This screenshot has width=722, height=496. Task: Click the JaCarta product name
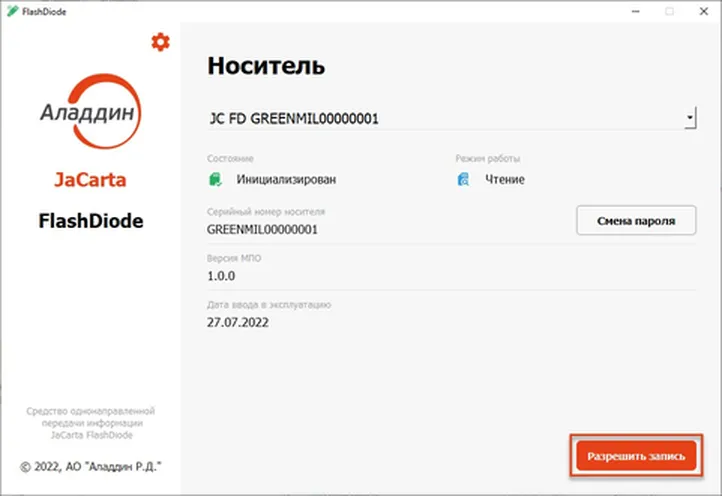[x=90, y=180]
